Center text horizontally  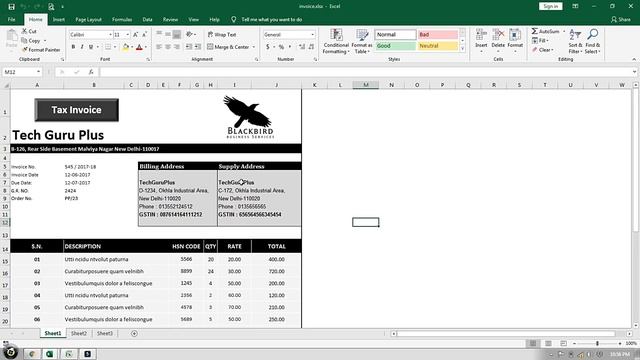168,47
